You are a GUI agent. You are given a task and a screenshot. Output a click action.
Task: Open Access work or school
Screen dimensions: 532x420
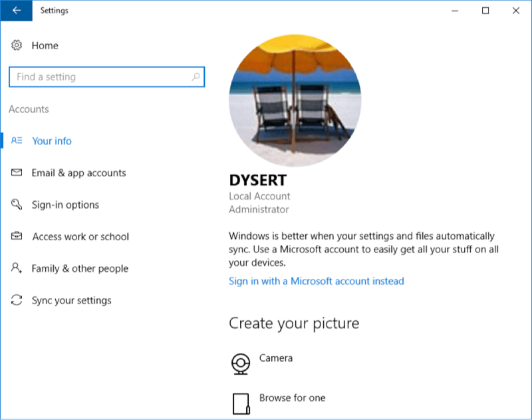coord(80,237)
